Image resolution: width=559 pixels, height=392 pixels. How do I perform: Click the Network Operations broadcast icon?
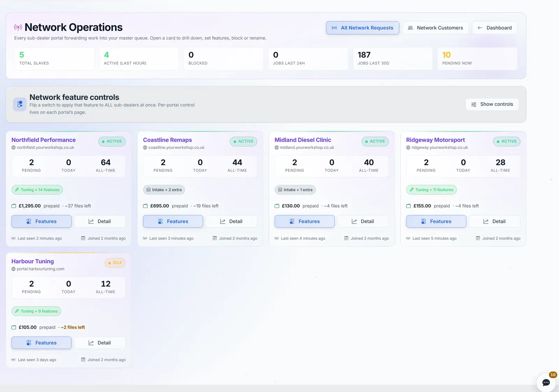[18, 27]
